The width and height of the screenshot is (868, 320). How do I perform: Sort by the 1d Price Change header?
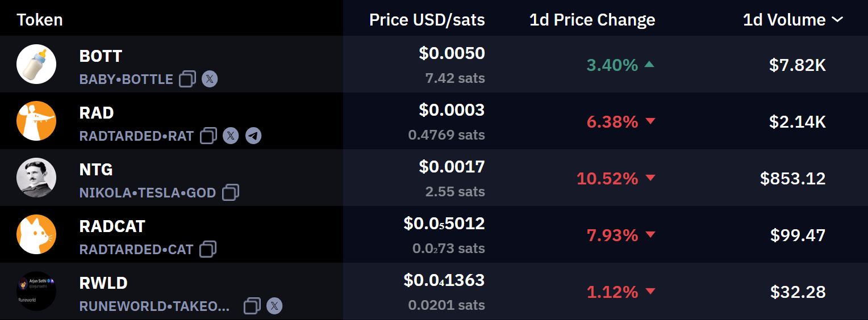[592, 20]
